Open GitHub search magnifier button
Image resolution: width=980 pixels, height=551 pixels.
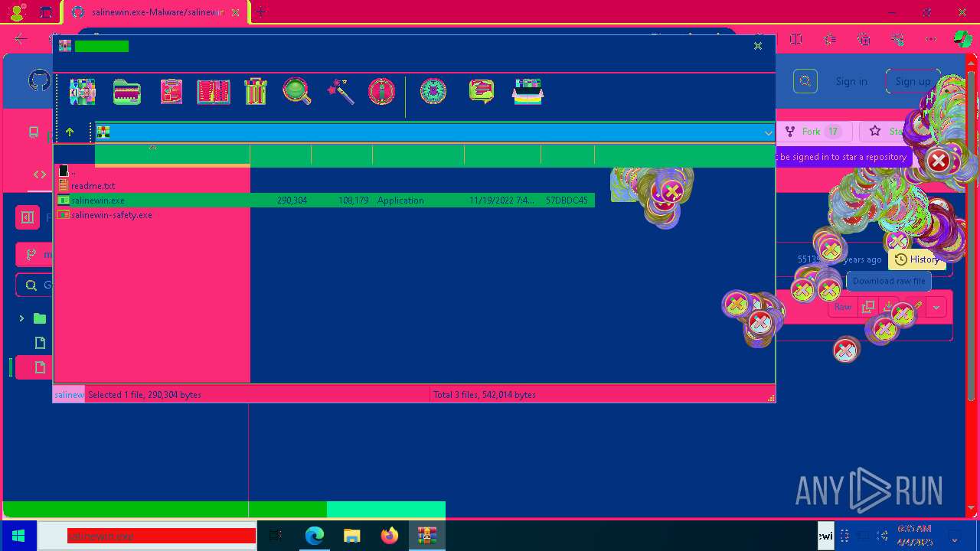coord(805,80)
